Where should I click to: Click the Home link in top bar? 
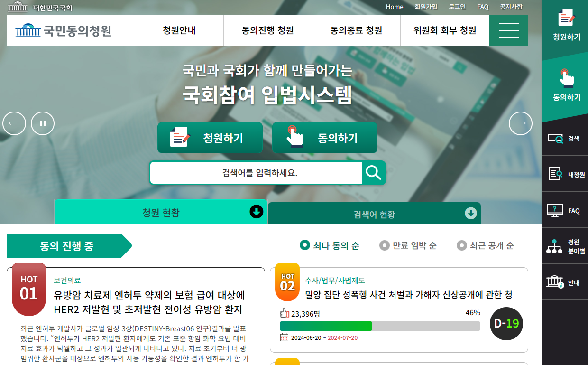(395, 7)
